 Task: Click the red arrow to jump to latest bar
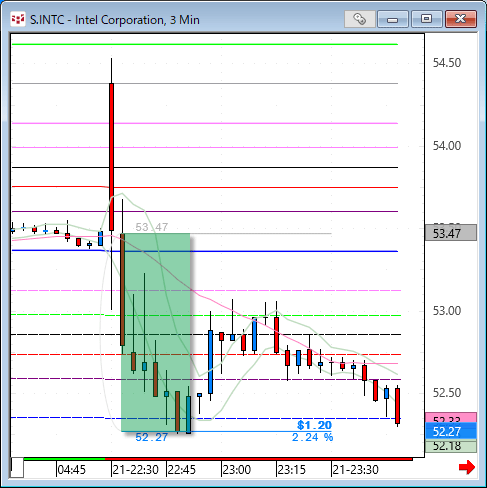(467, 467)
